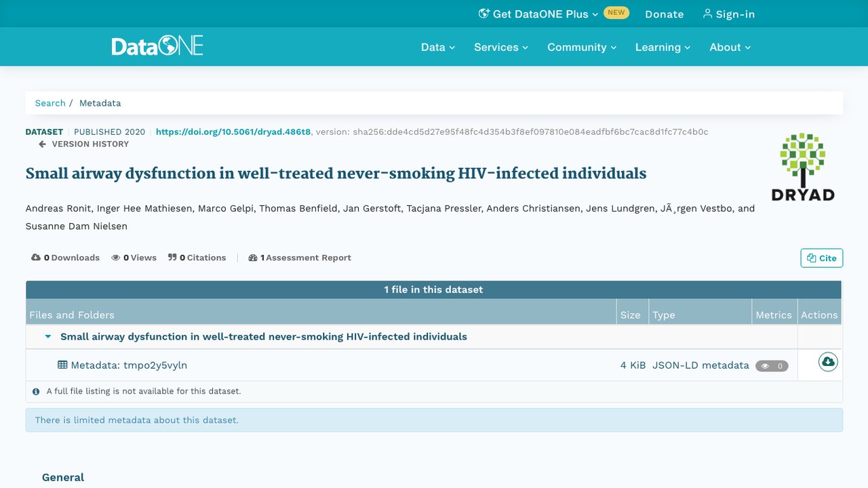Click the Version History back arrow
This screenshot has height=488, width=868.
(42, 144)
